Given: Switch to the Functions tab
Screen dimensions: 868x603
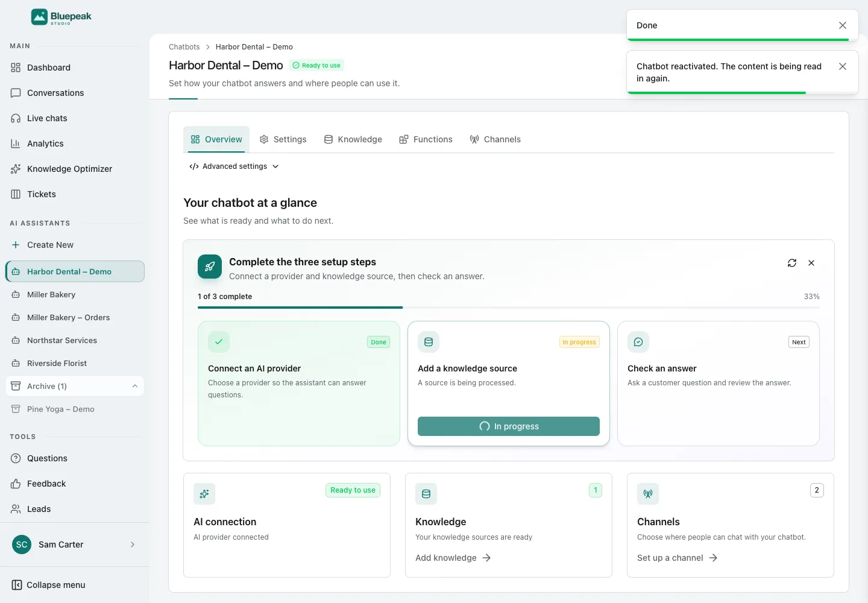Looking at the screenshot, I should pos(426,139).
